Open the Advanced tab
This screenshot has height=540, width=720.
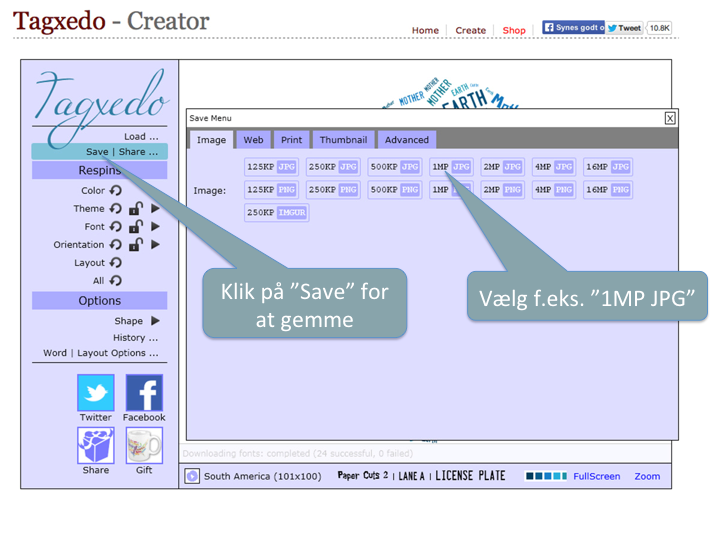407,140
